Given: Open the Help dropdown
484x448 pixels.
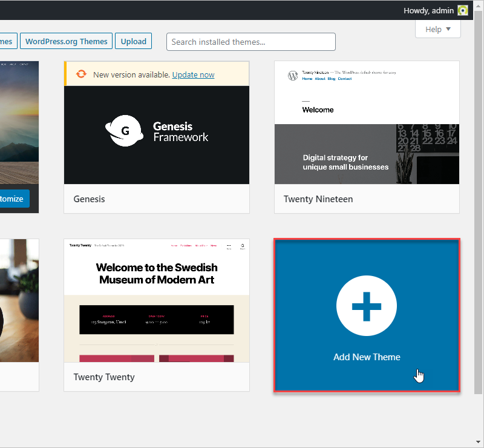Looking at the screenshot, I should tap(437, 29).
